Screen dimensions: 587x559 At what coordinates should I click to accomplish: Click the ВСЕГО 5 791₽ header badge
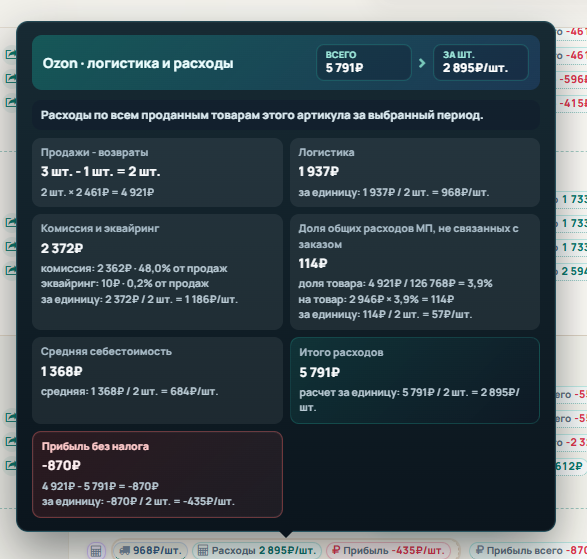[364, 63]
